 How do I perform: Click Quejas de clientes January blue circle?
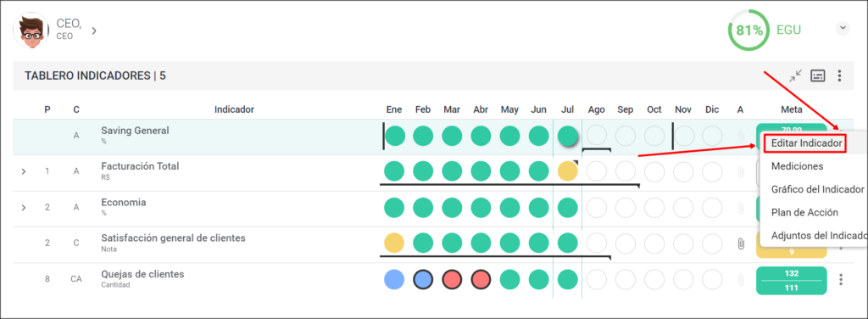[394, 279]
